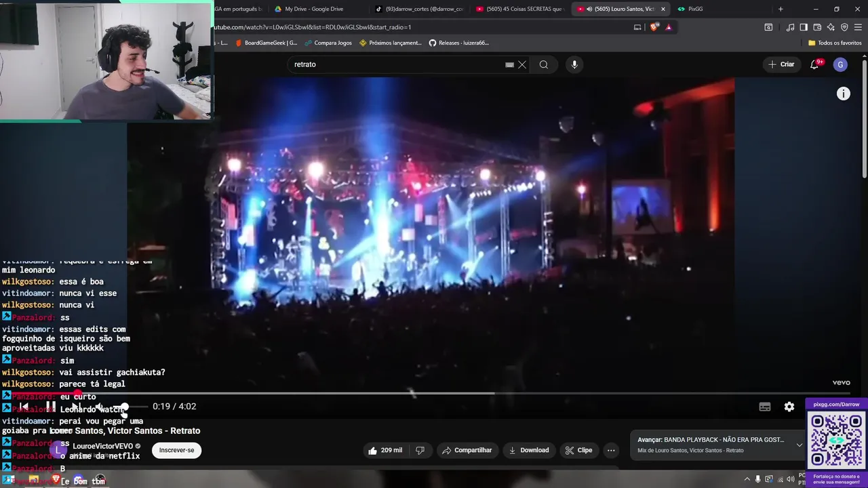Toggle subtitles/captions in the player

[x=765, y=407]
